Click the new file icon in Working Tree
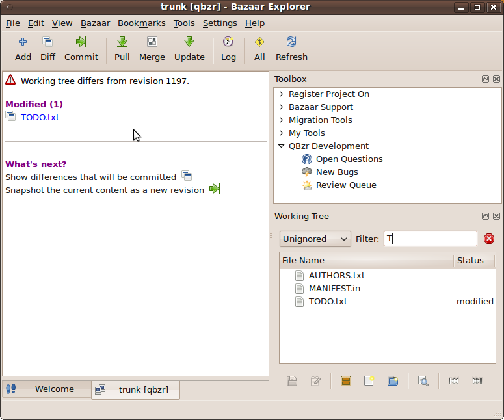Viewport: 504px width, 420px height. tap(369, 381)
